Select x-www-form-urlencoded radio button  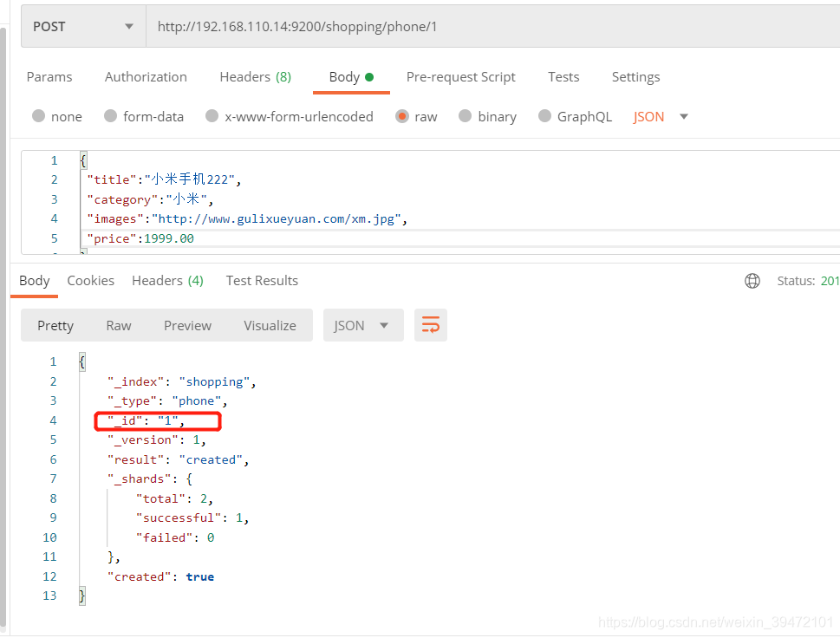tap(212, 116)
